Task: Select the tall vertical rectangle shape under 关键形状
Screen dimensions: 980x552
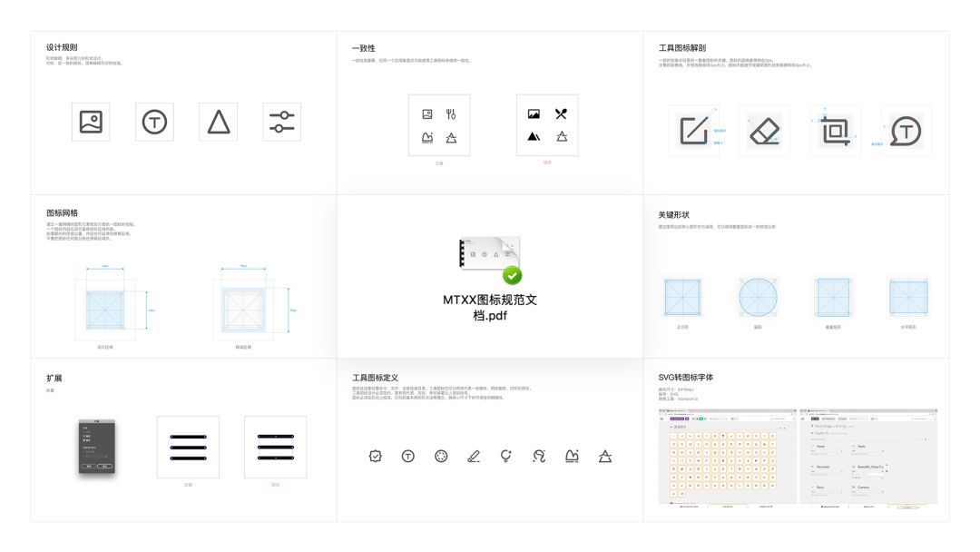Action: [833, 298]
